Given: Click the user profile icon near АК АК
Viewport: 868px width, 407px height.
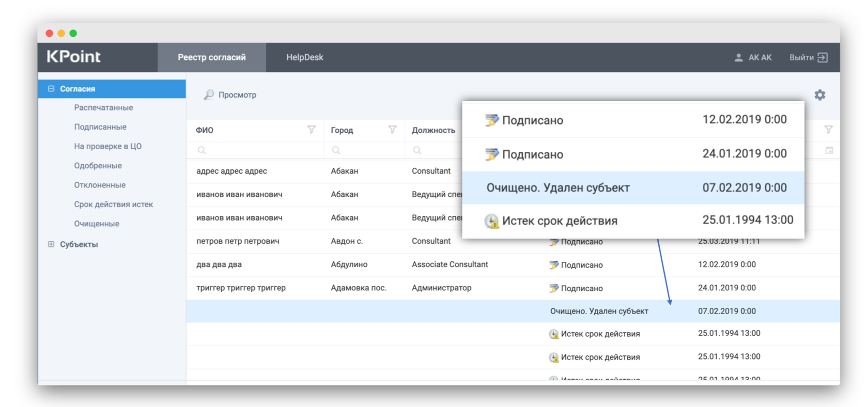Looking at the screenshot, I should (x=739, y=57).
